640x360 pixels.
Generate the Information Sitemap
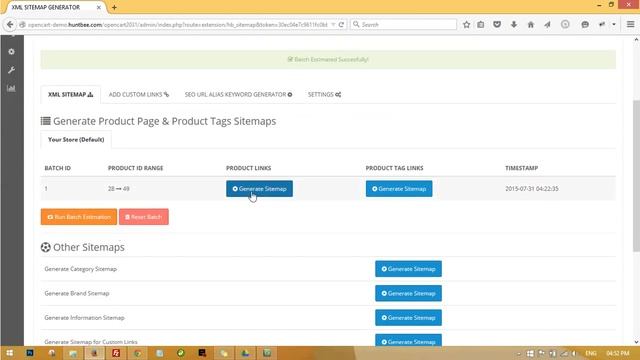pyautogui.click(x=408, y=318)
